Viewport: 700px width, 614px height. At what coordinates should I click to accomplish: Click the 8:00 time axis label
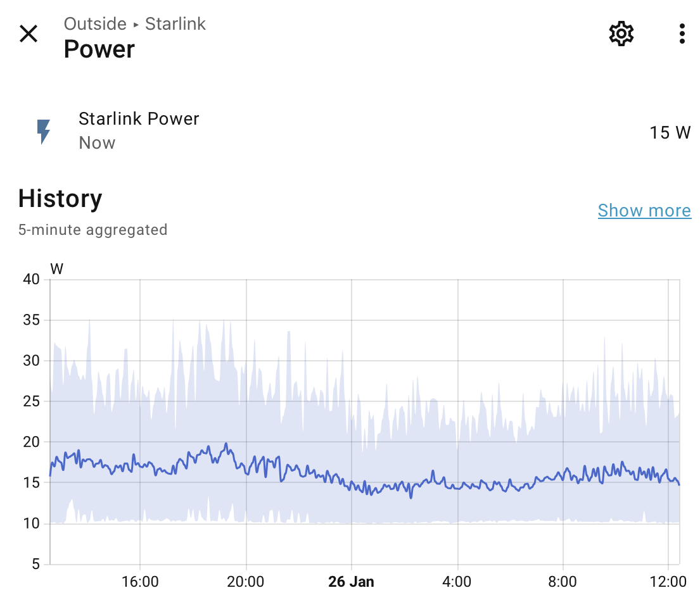click(563, 582)
